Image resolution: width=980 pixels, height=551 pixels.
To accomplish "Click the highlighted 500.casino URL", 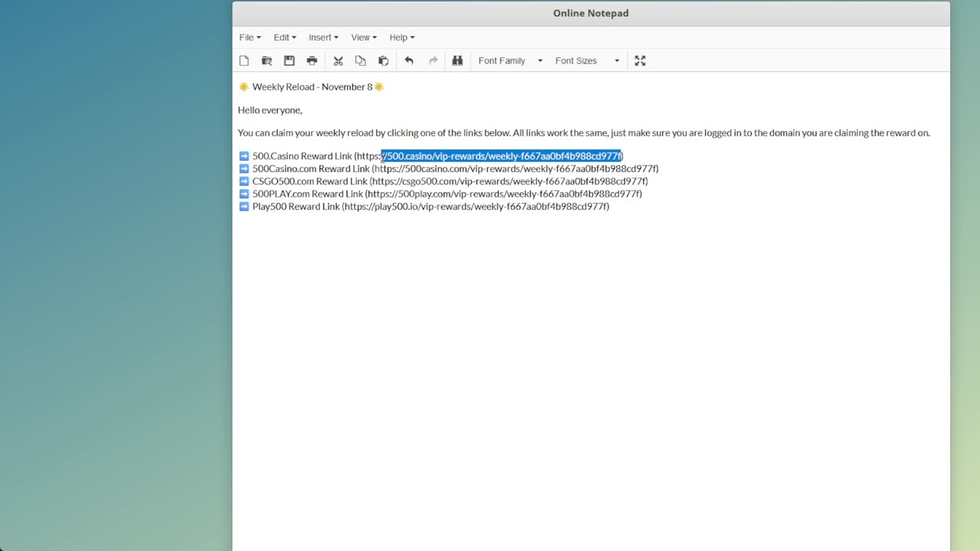I will 501,156.
